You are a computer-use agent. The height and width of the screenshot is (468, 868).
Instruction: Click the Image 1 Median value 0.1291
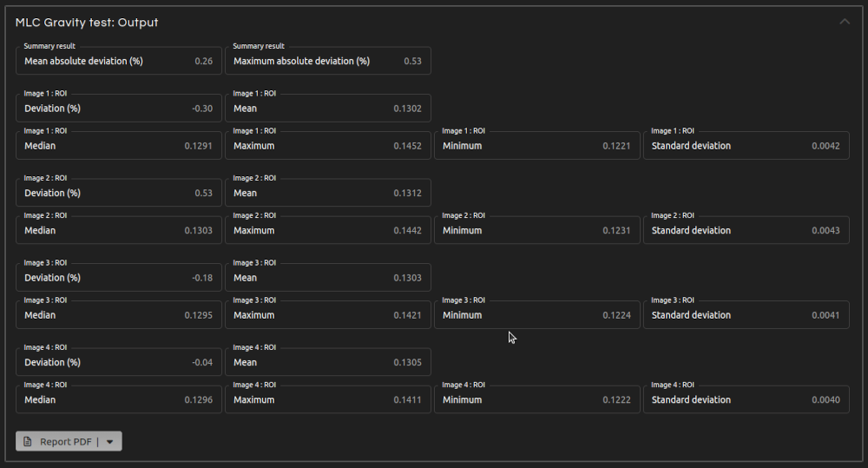tap(198, 146)
